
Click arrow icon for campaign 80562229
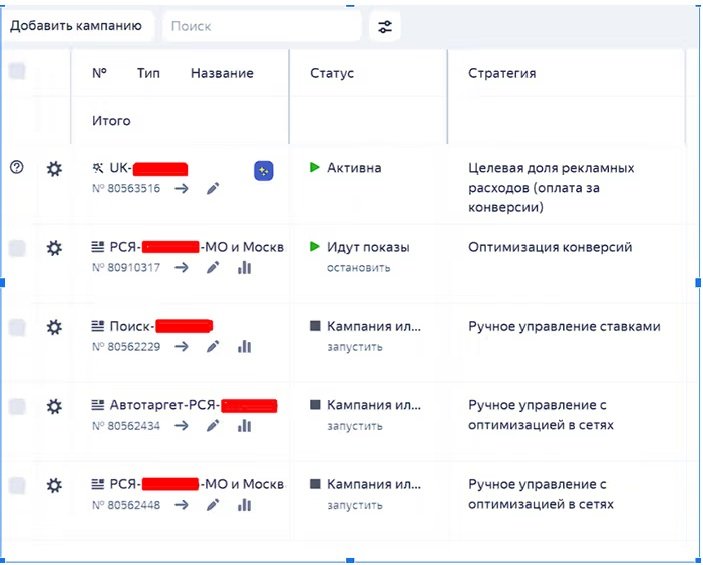[x=182, y=347]
